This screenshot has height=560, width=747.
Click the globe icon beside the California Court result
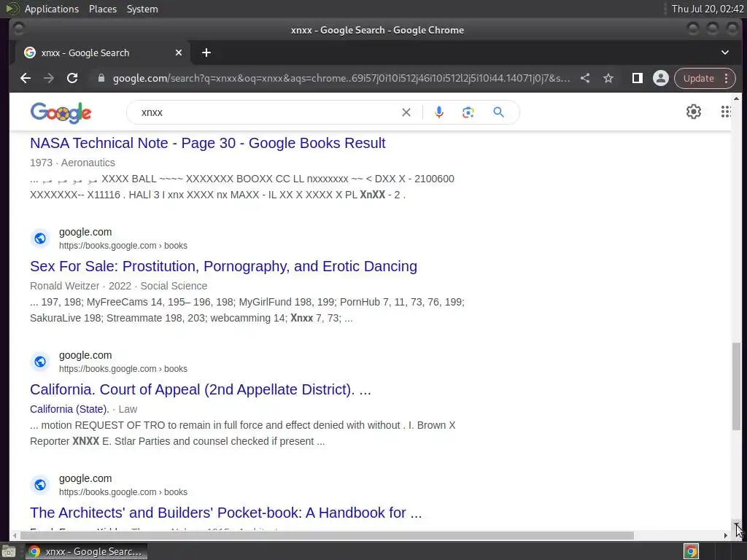(40, 362)
